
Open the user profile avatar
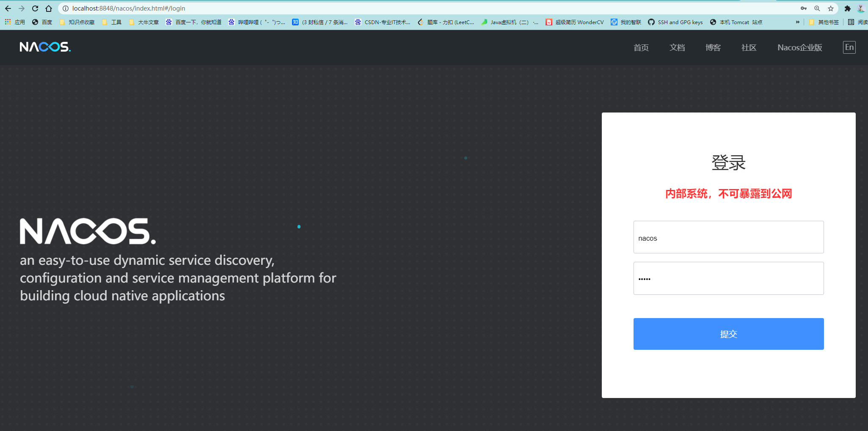click(x=861, y=8)
